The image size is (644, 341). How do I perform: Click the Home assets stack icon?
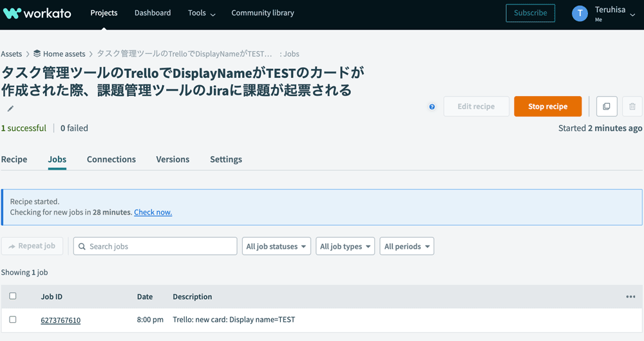(37, 54)
